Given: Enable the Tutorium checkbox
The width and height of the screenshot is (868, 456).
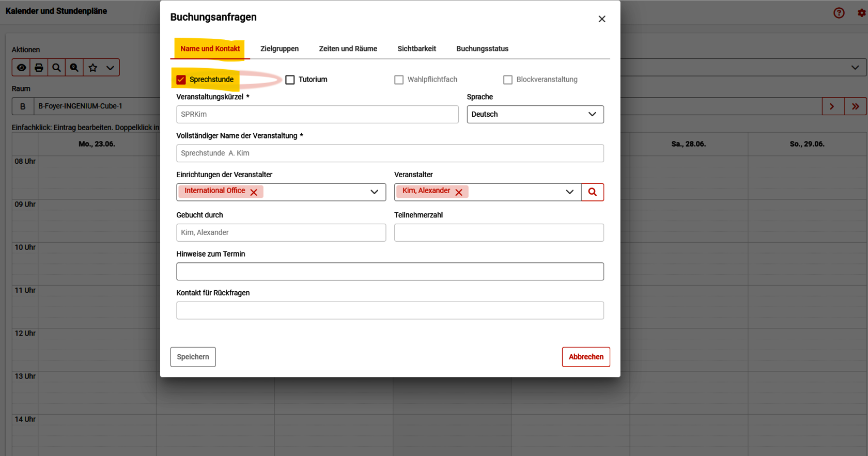Looking at the screenshot, I should pyautogui.click(x=290, y=80).
